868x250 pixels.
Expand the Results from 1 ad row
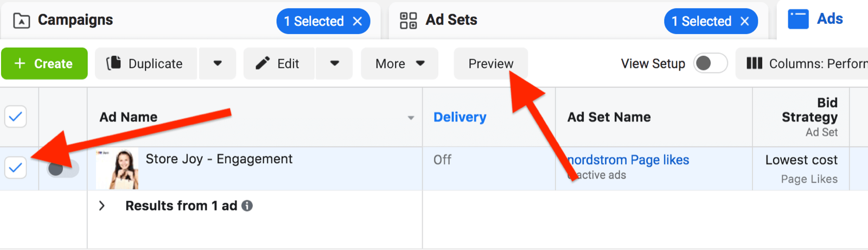pyautogui.click(x=101, y=206)
